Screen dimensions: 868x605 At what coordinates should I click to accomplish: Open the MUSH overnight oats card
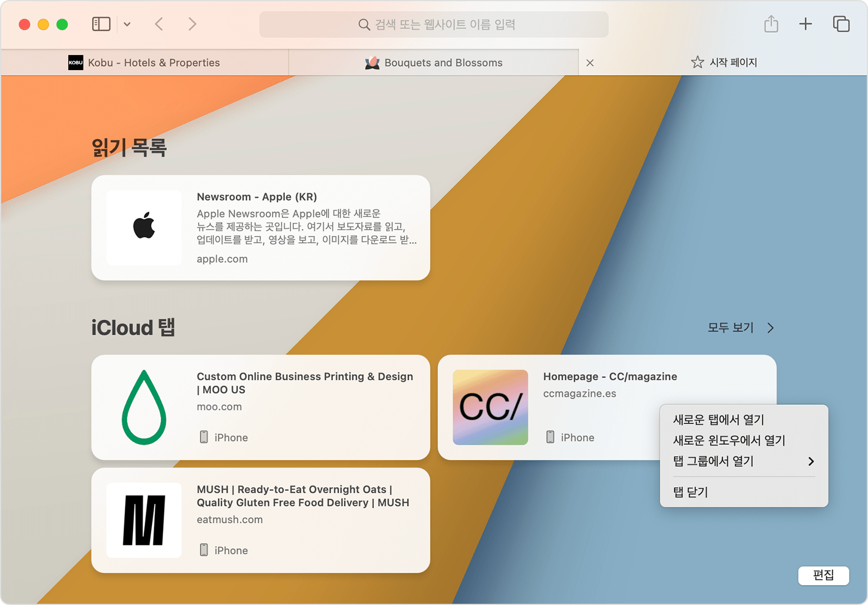tap(260, 520)
